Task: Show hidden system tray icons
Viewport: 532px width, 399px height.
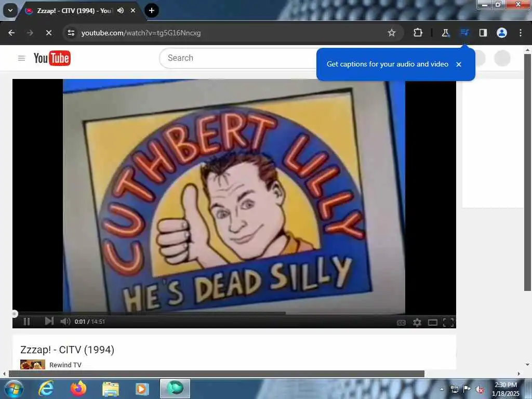Action: pos(442,390)
